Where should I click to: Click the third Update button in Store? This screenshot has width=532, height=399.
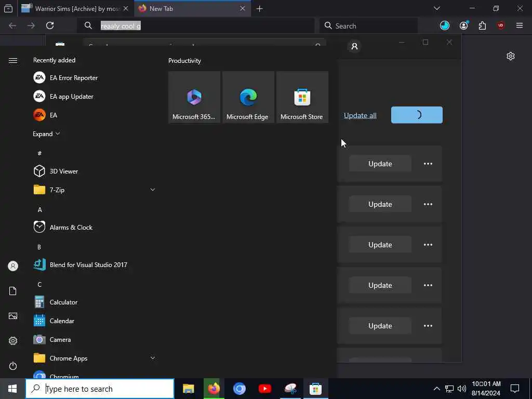click(x=380, y=245)
